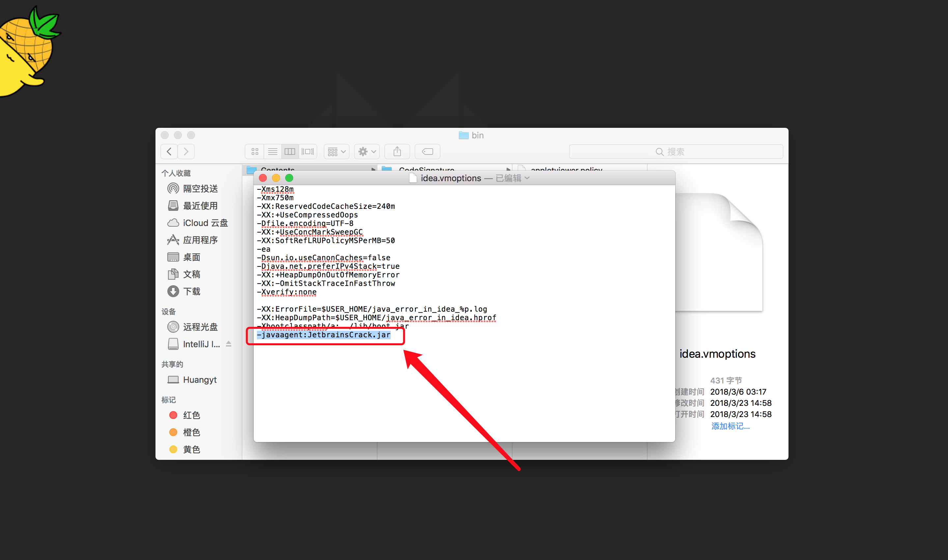This screenshot has width=948, height=560.
Task: Click the add tags link (添加标记...)
Action: (x=730, y=426)
